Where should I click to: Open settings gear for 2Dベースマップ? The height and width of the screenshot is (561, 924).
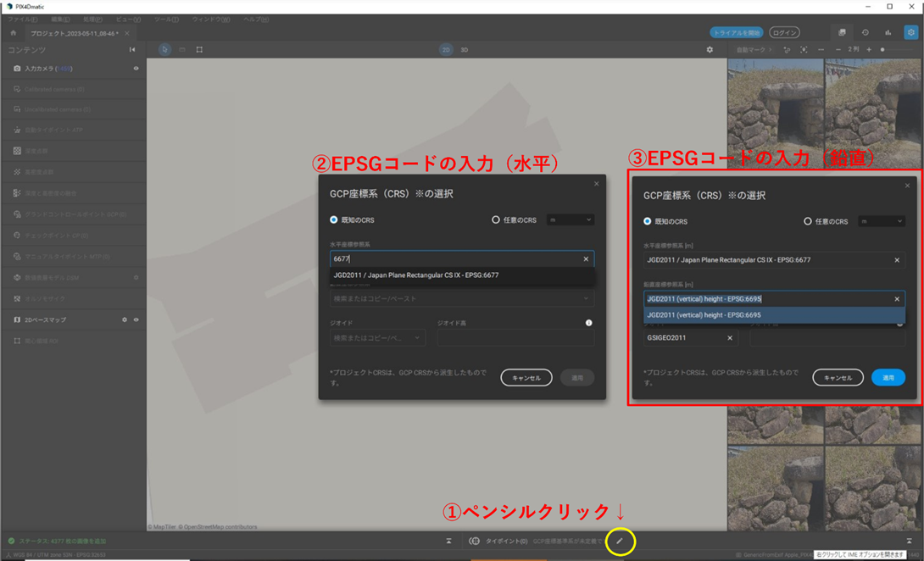(125, 320)
